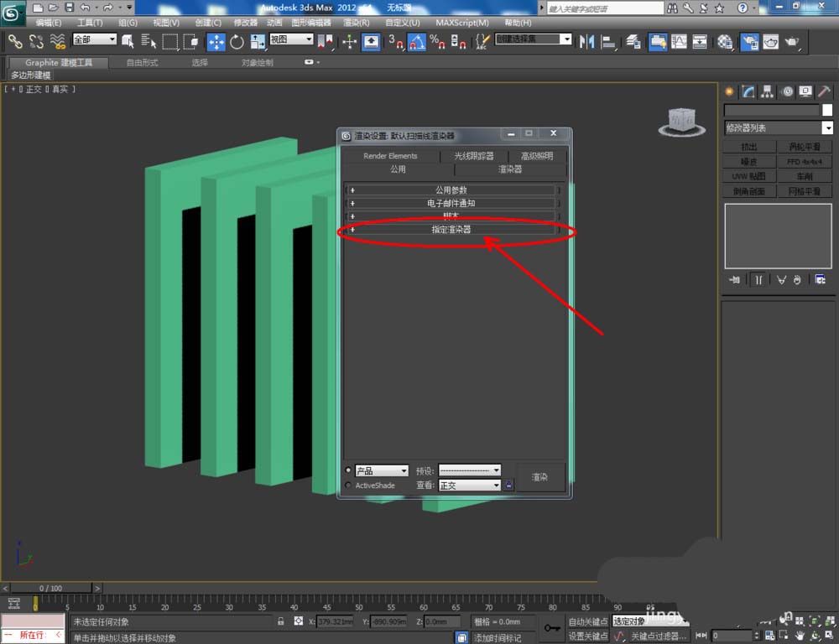Open the Hierarchy panel tab icon
839x644 pixels.
pyautogui.click(x=767, y=91)
